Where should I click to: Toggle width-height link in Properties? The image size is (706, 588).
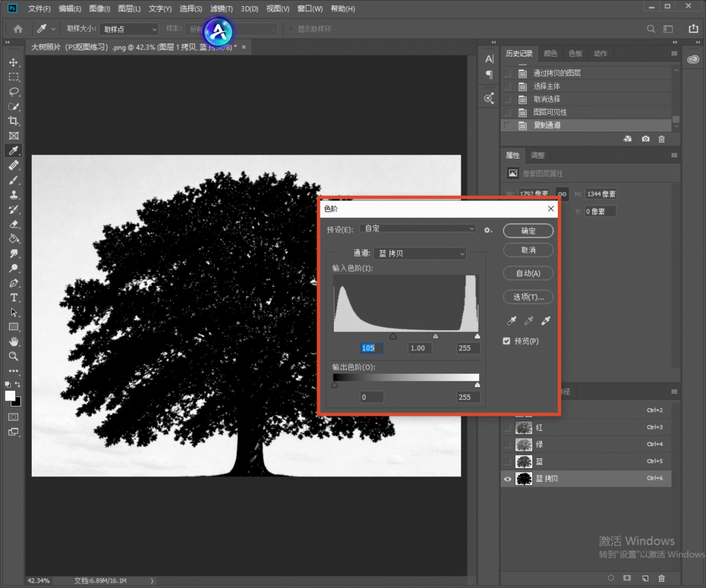click(x=562, y=194)
